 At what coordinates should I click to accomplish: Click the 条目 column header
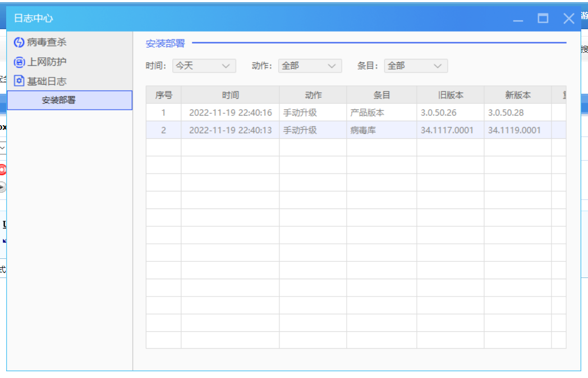[382, 95]
